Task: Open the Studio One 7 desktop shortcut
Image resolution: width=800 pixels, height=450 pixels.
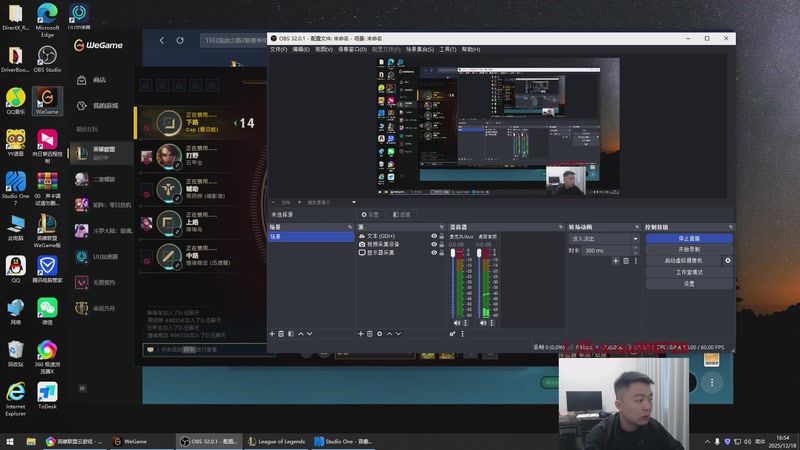Action: (15, 189)
